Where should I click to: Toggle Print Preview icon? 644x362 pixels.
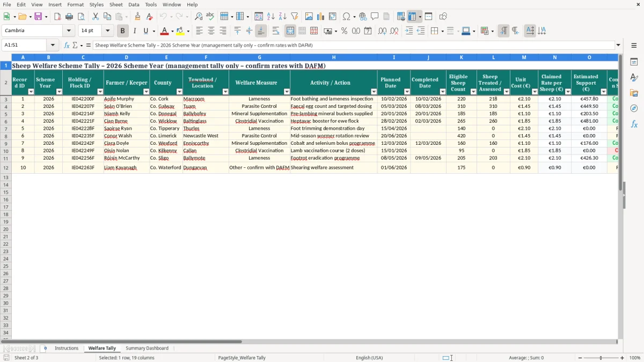[81, 17]
